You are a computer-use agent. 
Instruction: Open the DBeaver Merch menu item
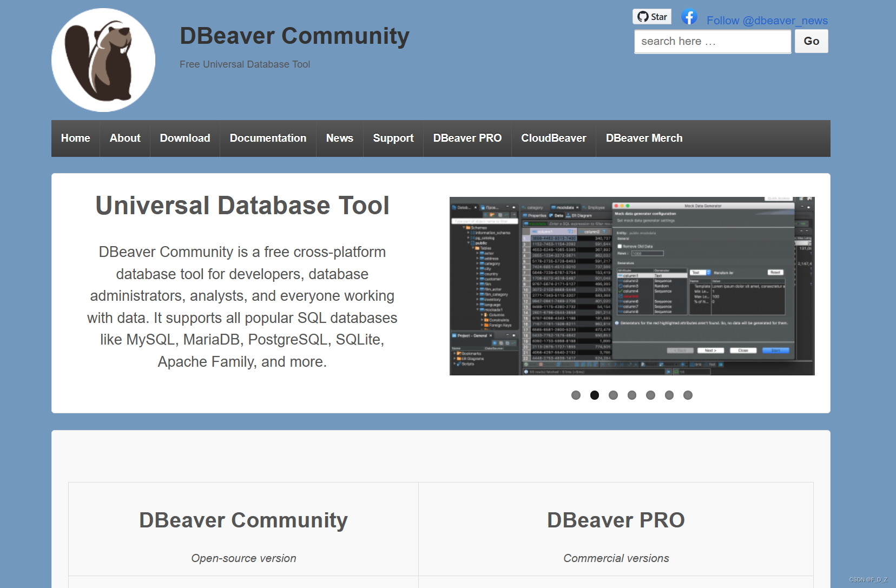(644, 138)
